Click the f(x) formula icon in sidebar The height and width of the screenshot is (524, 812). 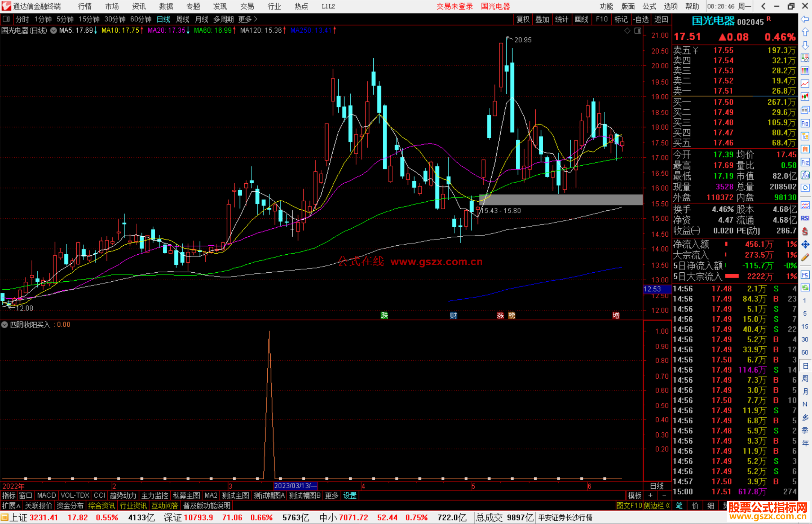click(805, 175)
